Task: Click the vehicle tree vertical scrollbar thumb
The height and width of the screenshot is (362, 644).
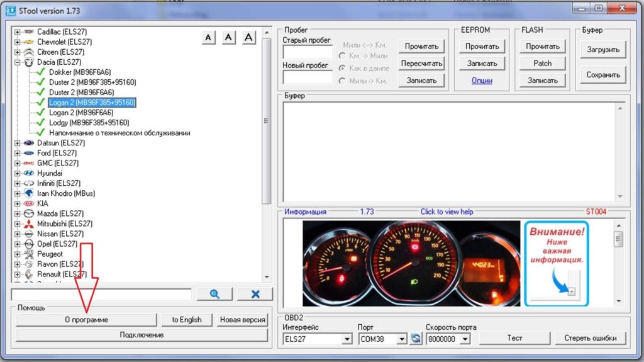Action: 266,121
